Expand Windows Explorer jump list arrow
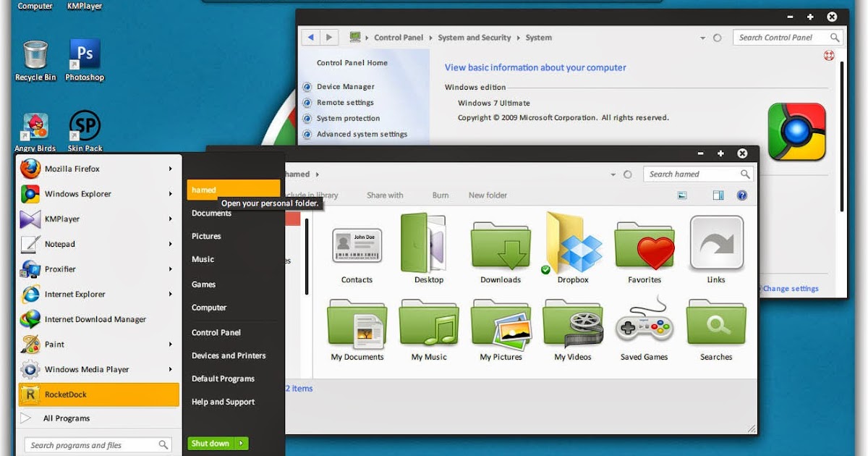This screenshot has width=868, height=456. tap(171, 194)
